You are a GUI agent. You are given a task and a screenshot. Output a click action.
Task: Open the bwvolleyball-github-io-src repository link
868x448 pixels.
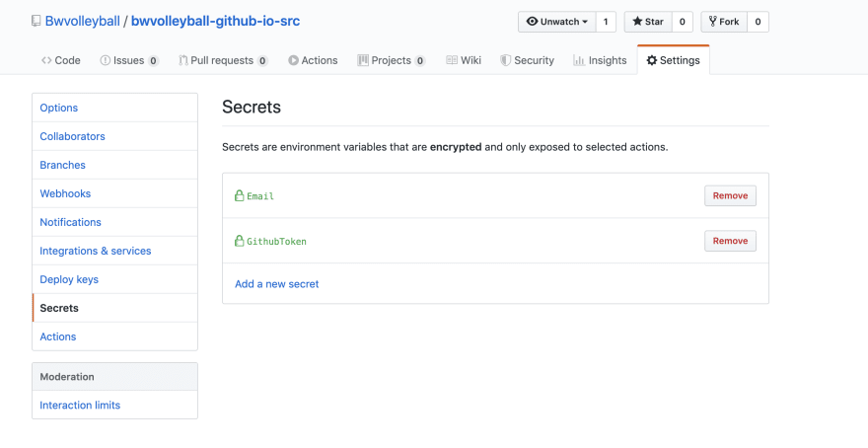coord(215,21)
